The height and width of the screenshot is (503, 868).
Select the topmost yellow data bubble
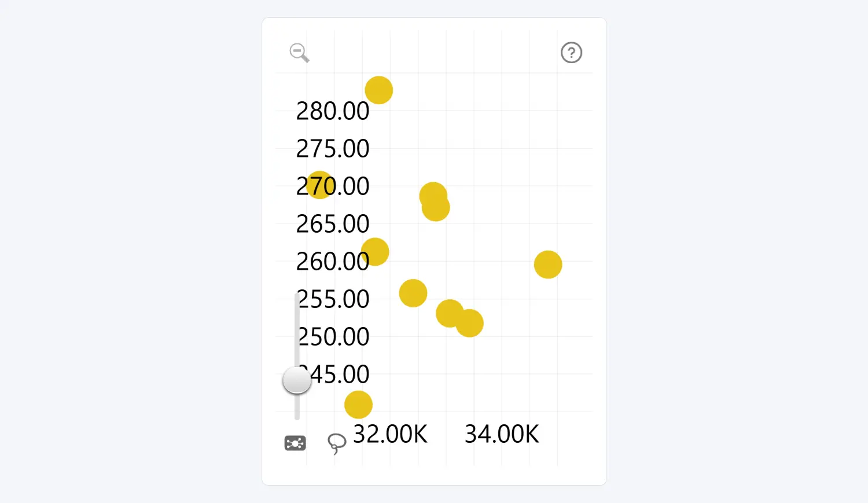pyautogui.click(x=378, y=90)
